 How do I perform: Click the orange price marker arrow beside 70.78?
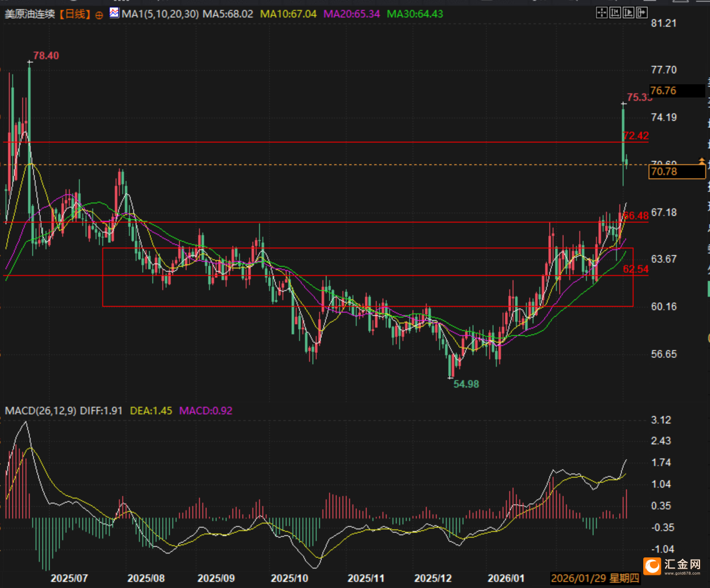(x=702, y=161)
